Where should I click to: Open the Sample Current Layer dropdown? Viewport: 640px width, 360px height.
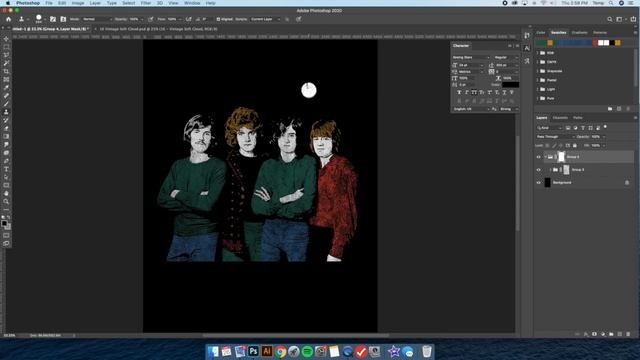265,19
